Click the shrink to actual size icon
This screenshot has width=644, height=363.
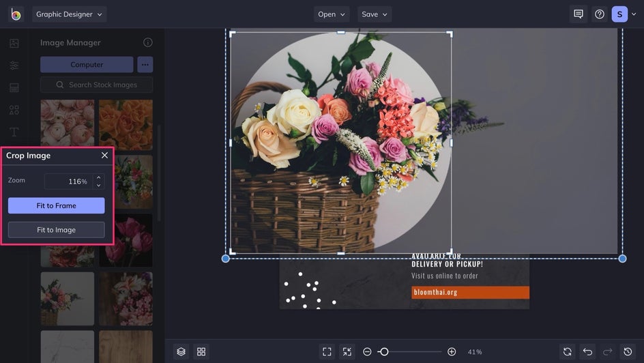click(x=347, y=352)
